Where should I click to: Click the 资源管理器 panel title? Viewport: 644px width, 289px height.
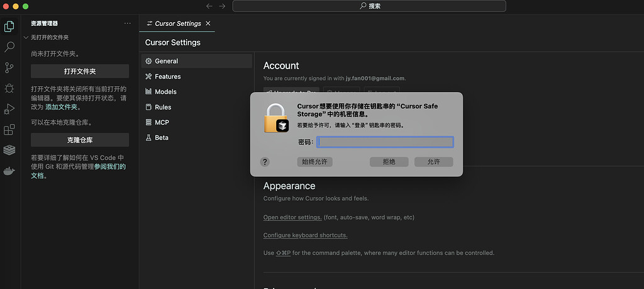(45, 23)
